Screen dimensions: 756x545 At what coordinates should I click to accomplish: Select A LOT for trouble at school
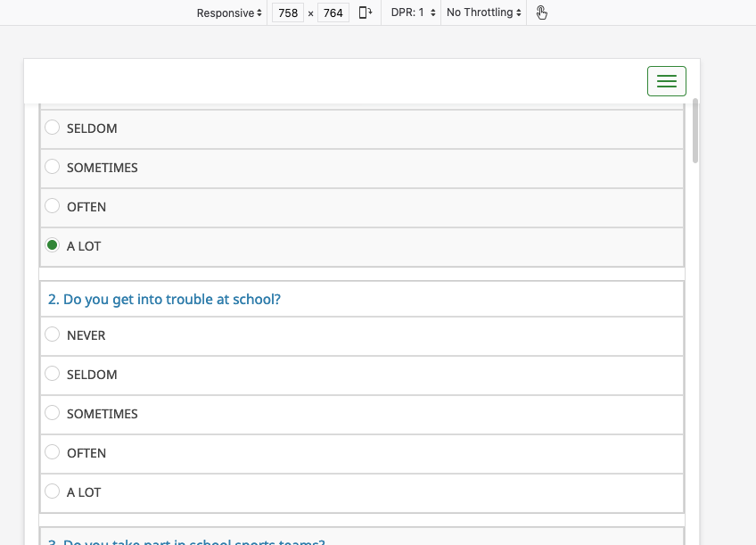pyautogui.click(x=53, y=491)
